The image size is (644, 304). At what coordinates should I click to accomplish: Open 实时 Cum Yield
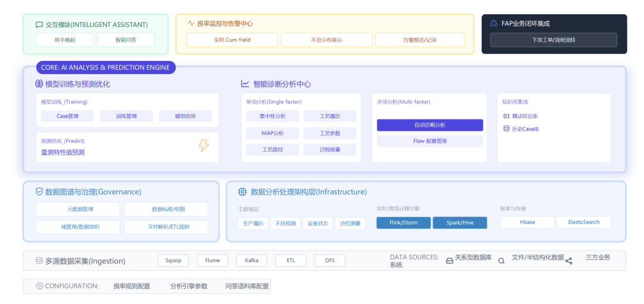coord(232,40)
